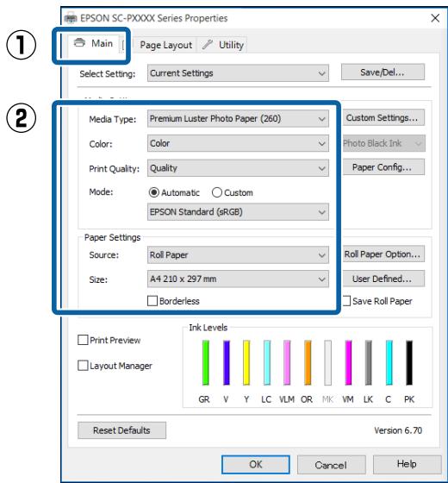
Task: Expand the Media Type dropdown
Action: pos(238,119)
